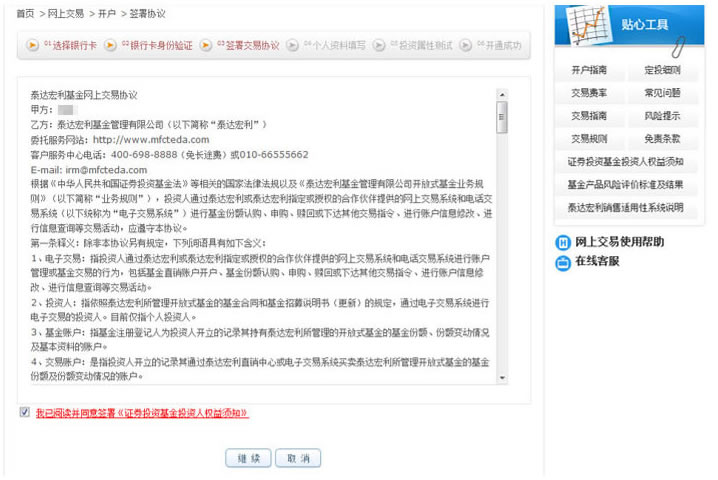Open 基金产品风险评价标准及结果 sidebar item
Viewport: 718px width, 480px height.
[626, 185]
